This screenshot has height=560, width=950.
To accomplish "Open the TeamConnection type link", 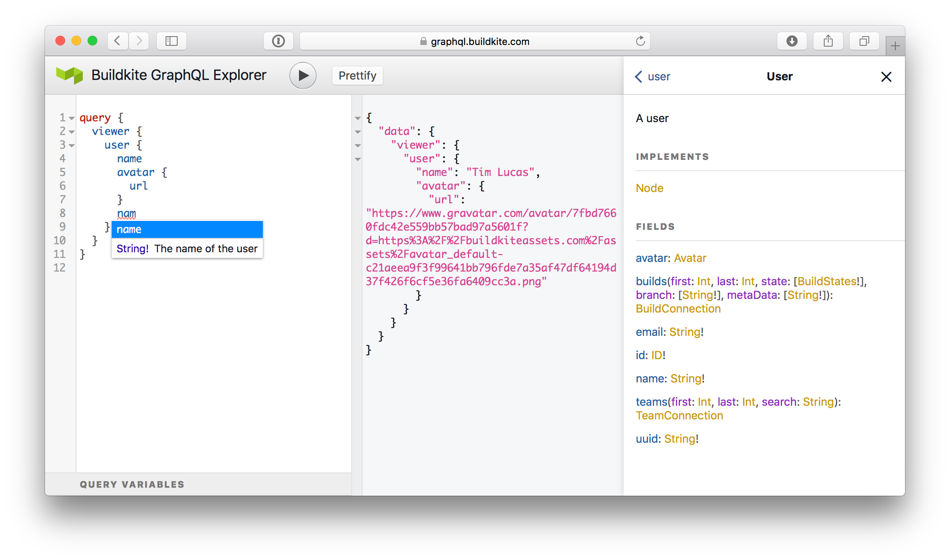I will click(x=679, y=415).
